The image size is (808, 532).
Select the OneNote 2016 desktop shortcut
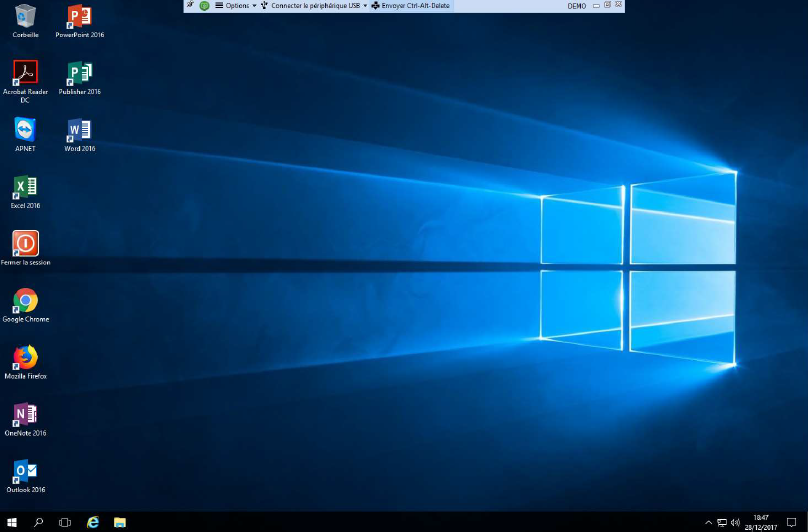[x=25, y=419]
